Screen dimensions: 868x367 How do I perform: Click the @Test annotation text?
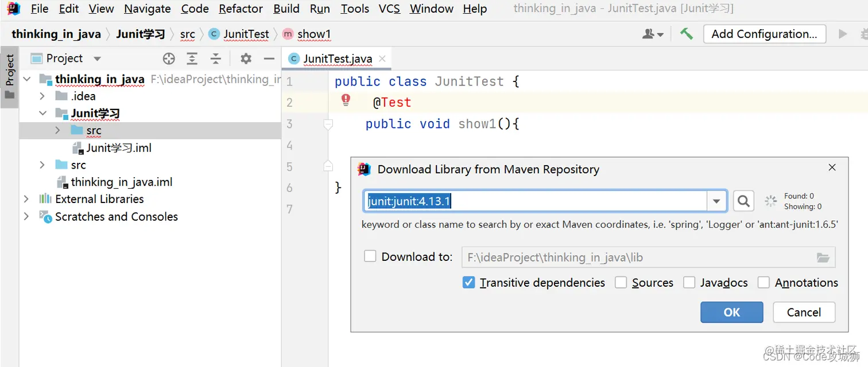[x=392, y=103]
